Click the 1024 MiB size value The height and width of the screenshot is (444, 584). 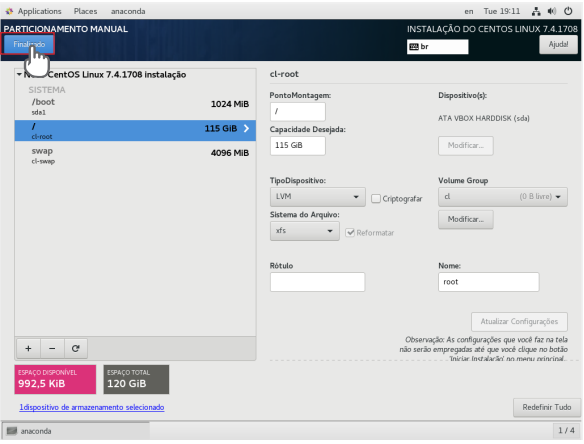(230, 104)
